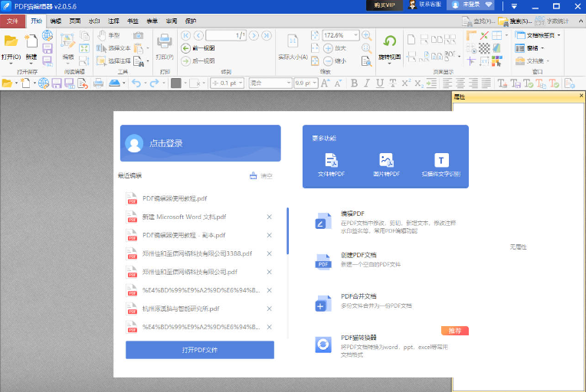586x392 pixels.
Task: Toggle Underline formatting
Action: point(380,83)
